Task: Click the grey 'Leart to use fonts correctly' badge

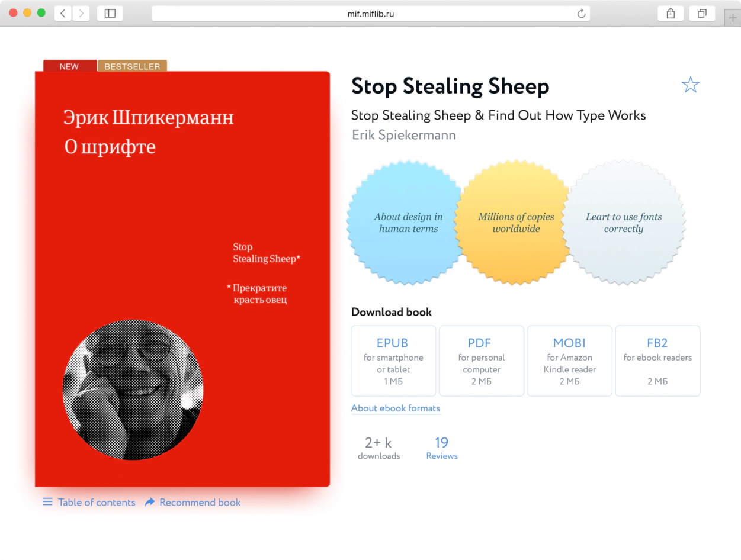Action: click(x=624, y=223)
